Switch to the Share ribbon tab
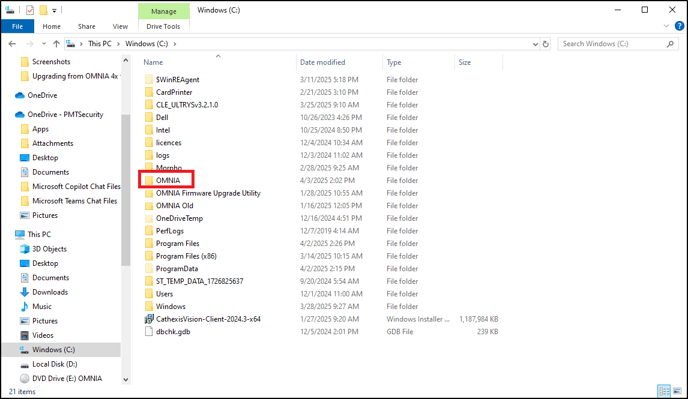 tap(86, 26)
